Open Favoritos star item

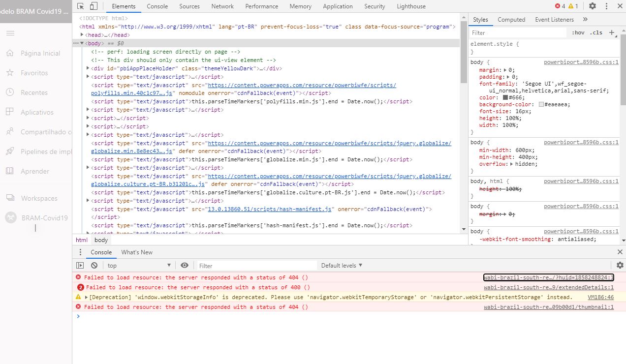coord(28,73)
